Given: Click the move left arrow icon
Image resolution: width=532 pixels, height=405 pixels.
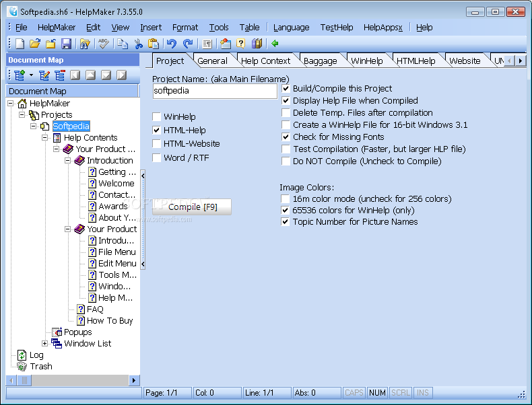Looking at the screenshot, I should (75, 75).
